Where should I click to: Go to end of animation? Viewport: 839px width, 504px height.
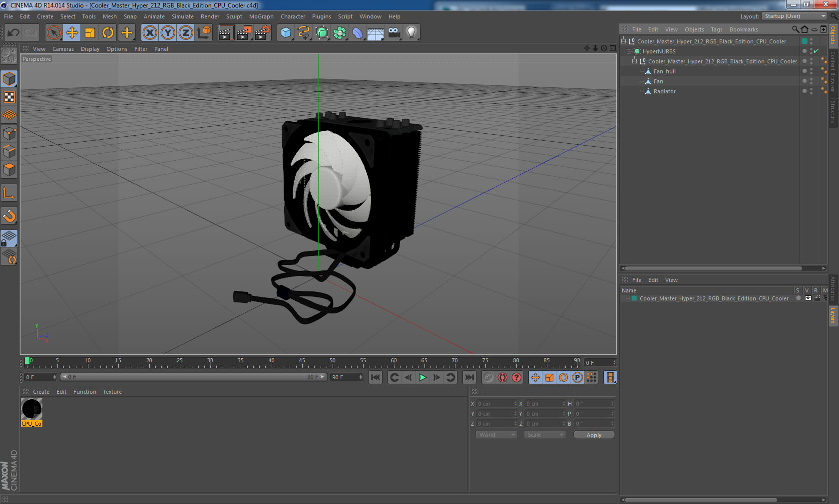point(469,377)
